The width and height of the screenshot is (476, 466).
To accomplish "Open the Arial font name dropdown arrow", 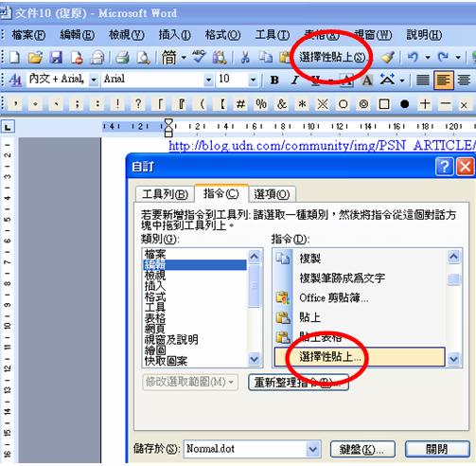I will (x=208, y=80).
